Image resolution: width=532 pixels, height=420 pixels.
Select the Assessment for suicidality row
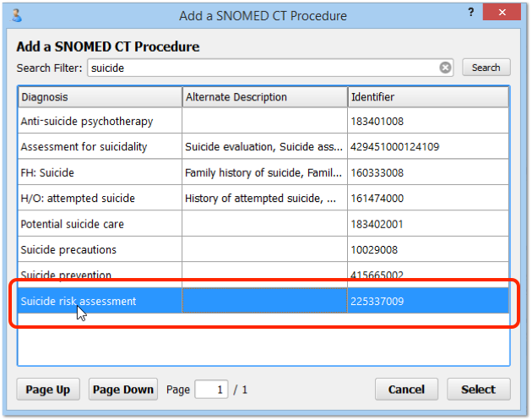pyautogui.click(x=263, y=146)
